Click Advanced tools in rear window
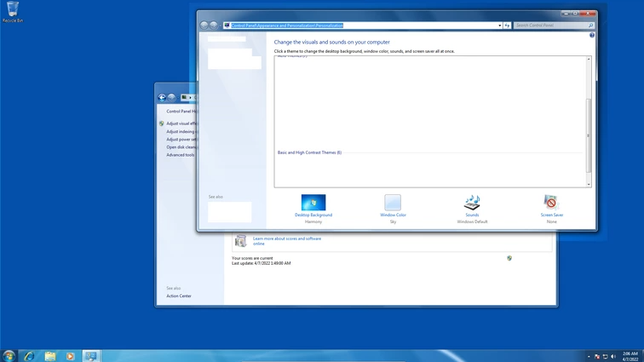Screen dimensions: 644x362 pyautogui.click(x=181, y=155)
